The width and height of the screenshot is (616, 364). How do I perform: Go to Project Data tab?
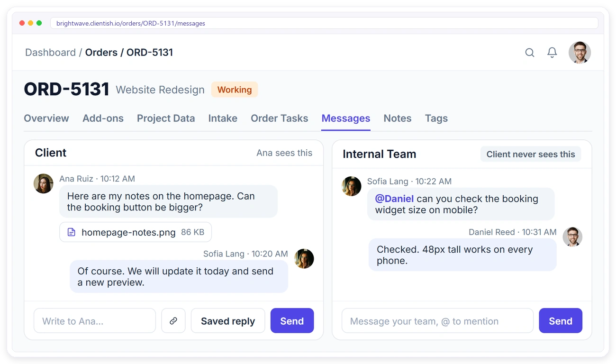166,118
